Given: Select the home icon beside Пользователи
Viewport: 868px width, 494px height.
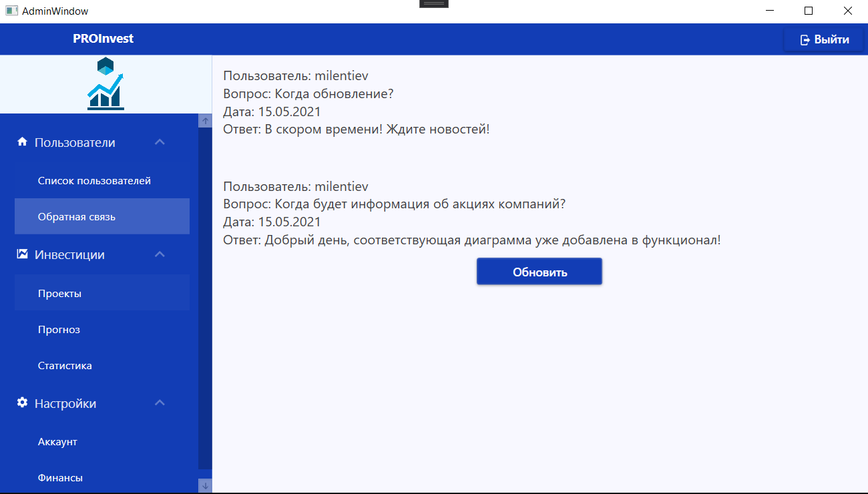Looking at the screenshot, I should click(21, 142).
